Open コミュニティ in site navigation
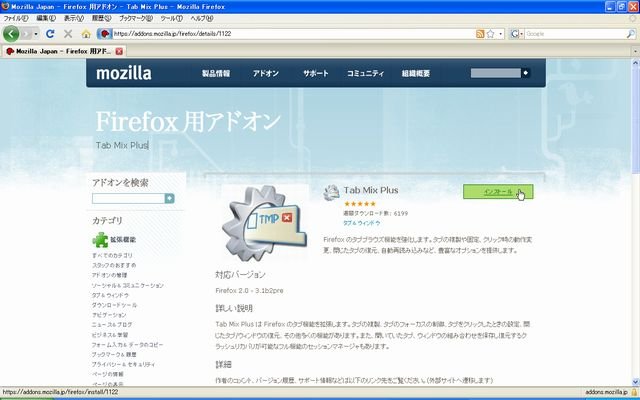 (x=365, y=73)
